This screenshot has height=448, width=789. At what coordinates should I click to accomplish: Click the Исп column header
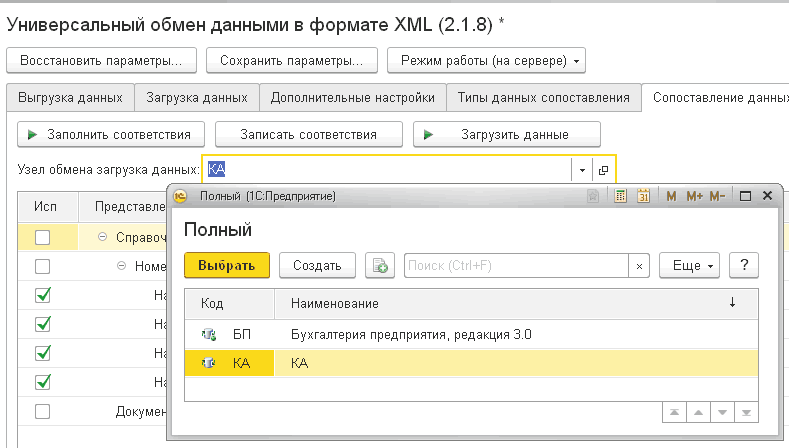[x=48, y=207]
